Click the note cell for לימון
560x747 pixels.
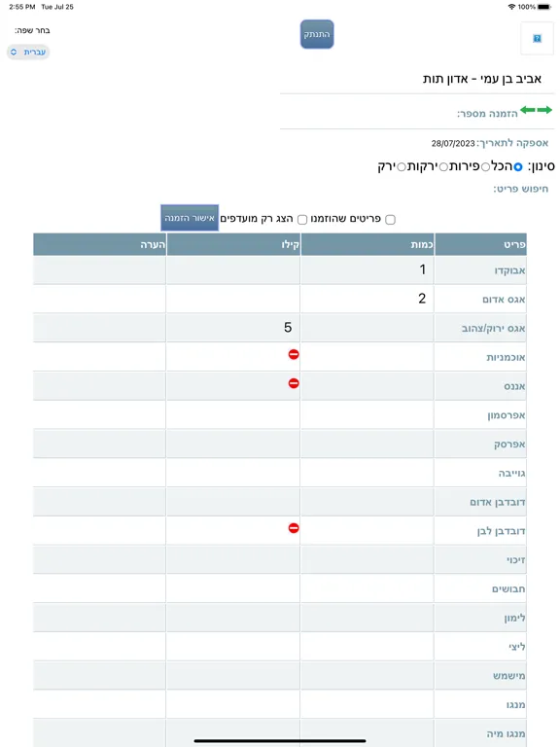tap(99, 618)
